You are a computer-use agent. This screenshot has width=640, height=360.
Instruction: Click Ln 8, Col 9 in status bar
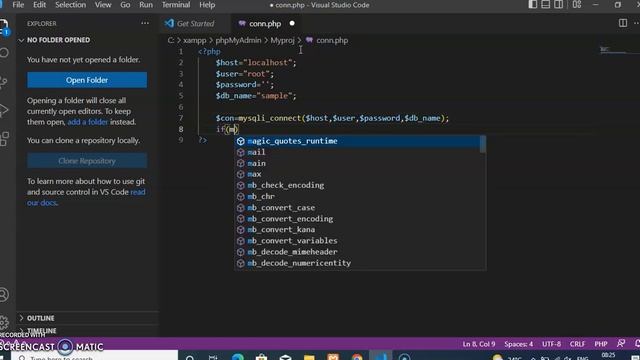pyautogui.click(x=479, y=344)
